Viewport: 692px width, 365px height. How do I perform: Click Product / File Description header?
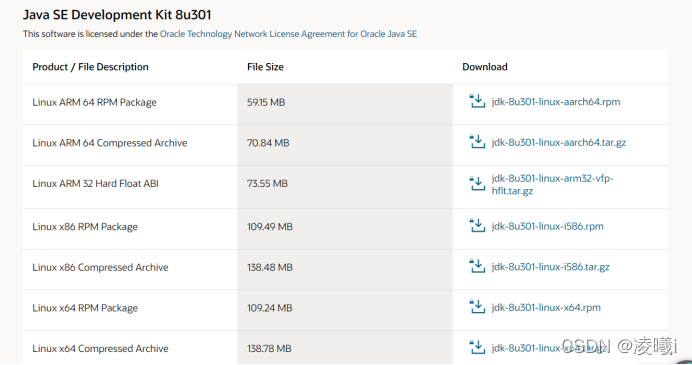pos(90,67)
